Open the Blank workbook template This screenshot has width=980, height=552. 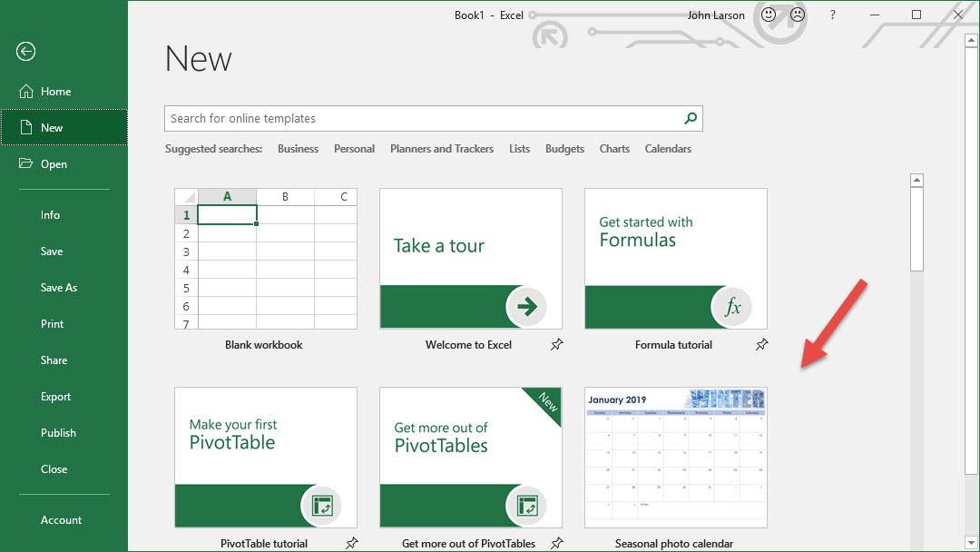265,259
